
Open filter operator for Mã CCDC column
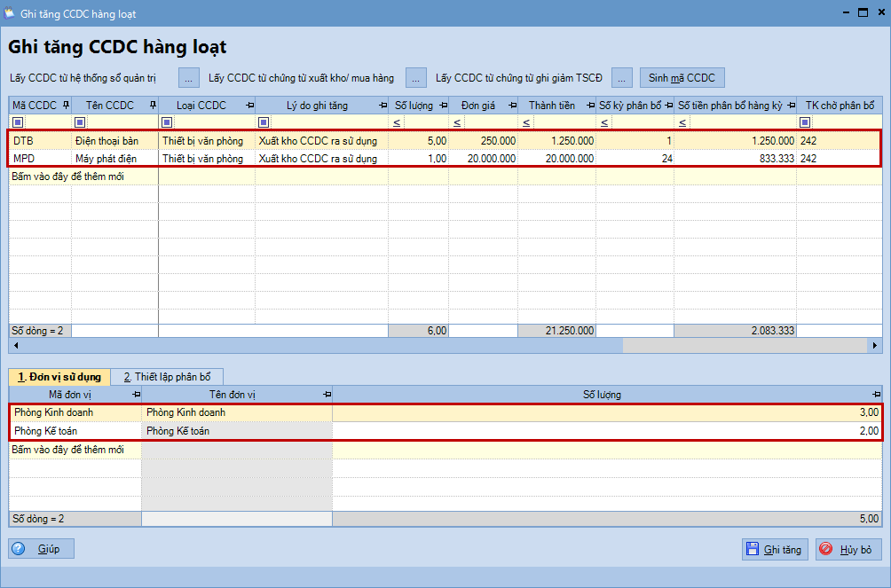click(x=18, y=122)
